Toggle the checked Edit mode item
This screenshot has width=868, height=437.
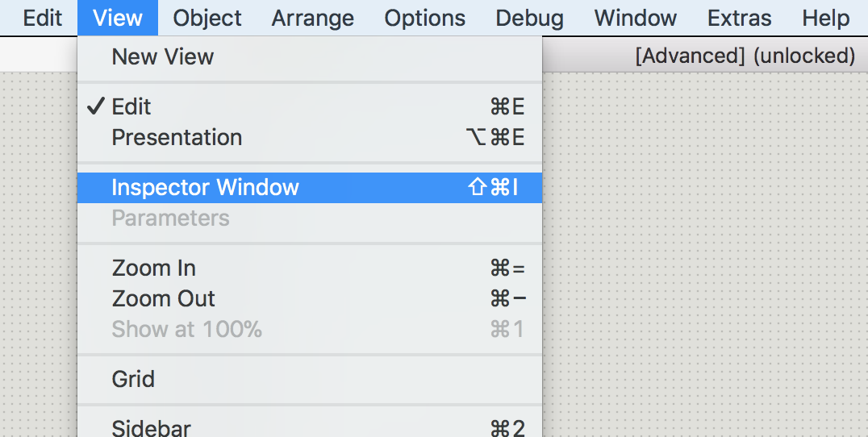[x=310, y=106]
